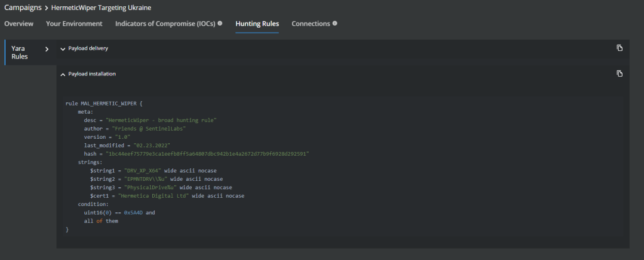Copy the Payload installation Yara rule
The width and height of the screenshot is (644, 260).
coord(619,73)
